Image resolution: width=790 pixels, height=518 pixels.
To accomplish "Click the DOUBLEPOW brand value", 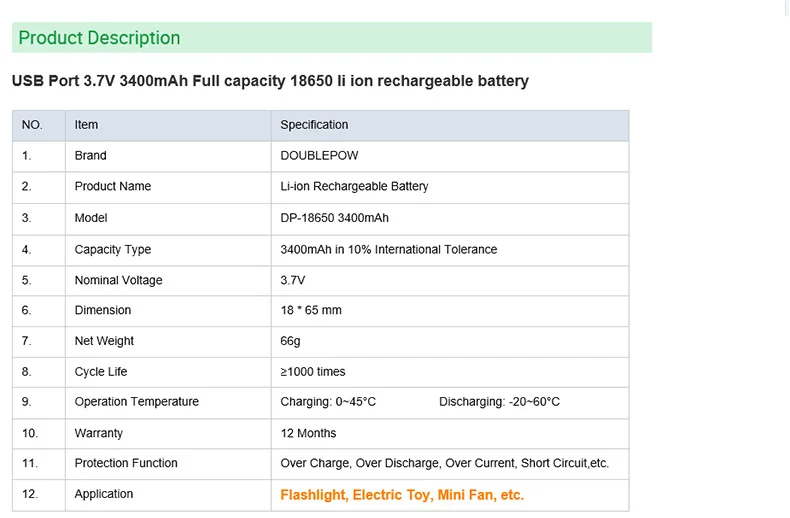I will (x=319, y=155).
